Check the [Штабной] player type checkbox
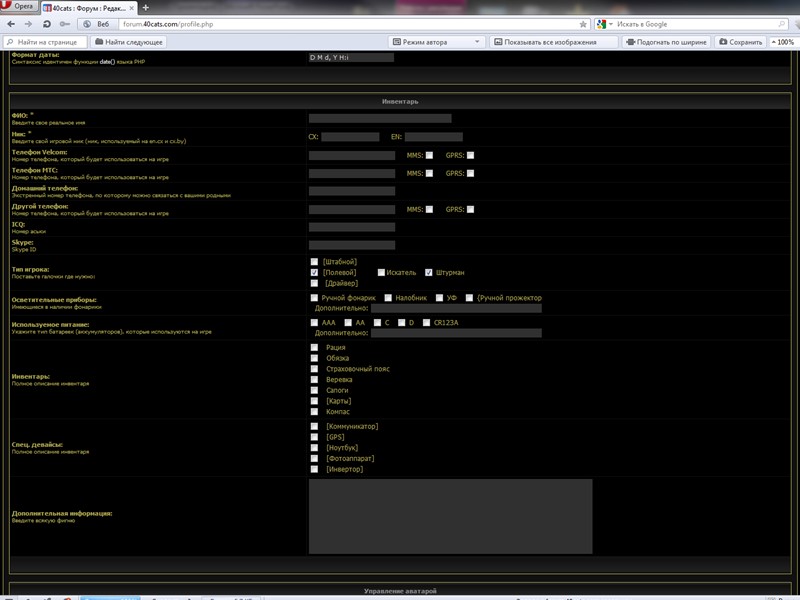 (314, 262)
